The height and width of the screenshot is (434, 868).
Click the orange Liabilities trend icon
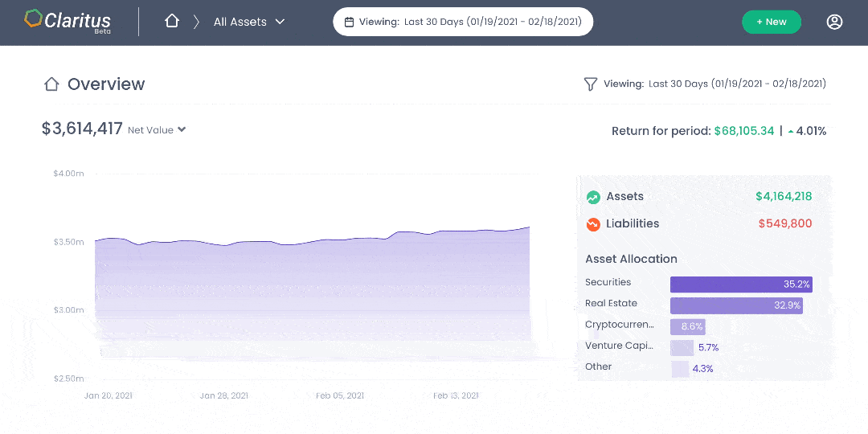[593, 224]
